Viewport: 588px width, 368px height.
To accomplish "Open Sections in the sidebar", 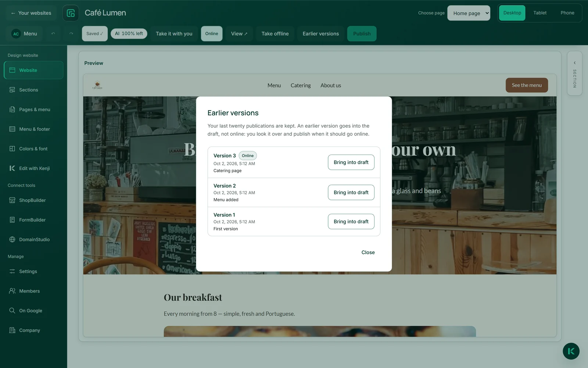I will click(33, 90).
